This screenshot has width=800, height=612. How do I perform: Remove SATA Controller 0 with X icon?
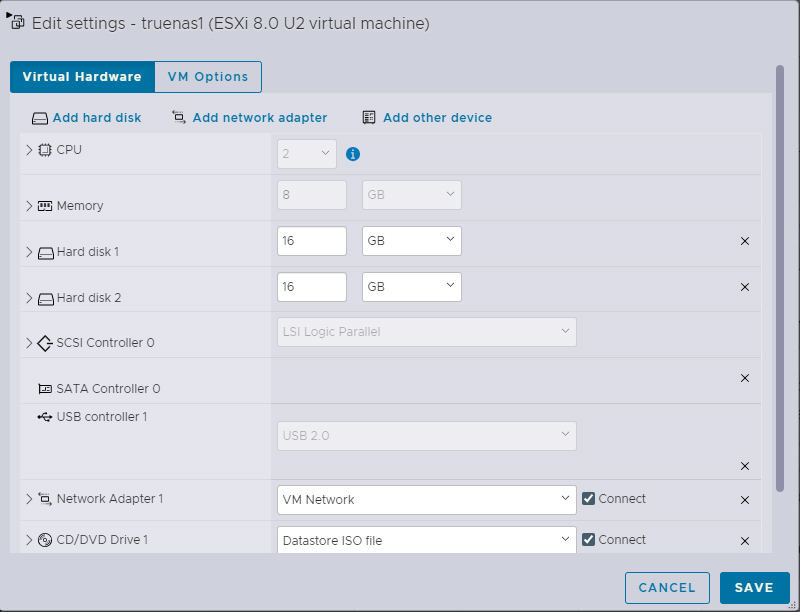click(744, 378)
